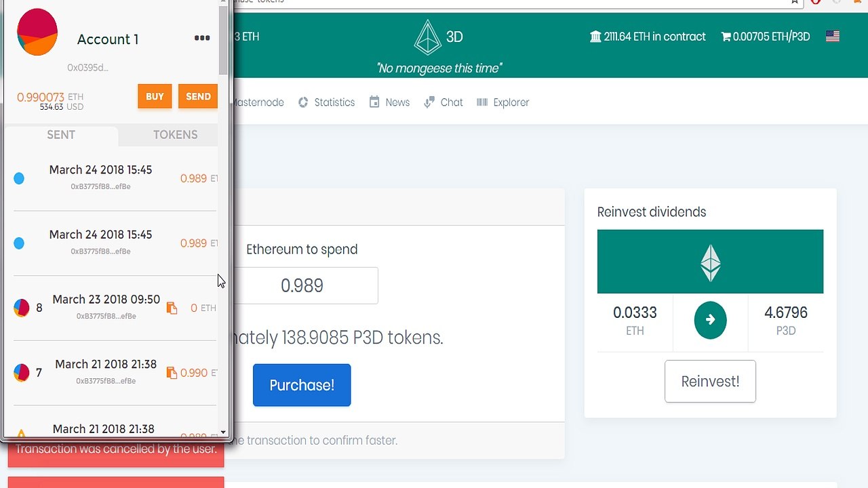This screenshot has height=488, width=868.
Task: Copy transaction hash for transaction 7
Action: tap(172, 373)
